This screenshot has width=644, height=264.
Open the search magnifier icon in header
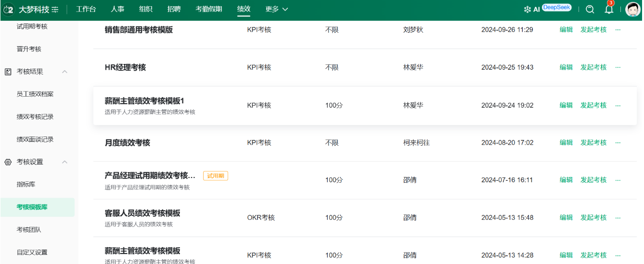click(x=590, y=9)
